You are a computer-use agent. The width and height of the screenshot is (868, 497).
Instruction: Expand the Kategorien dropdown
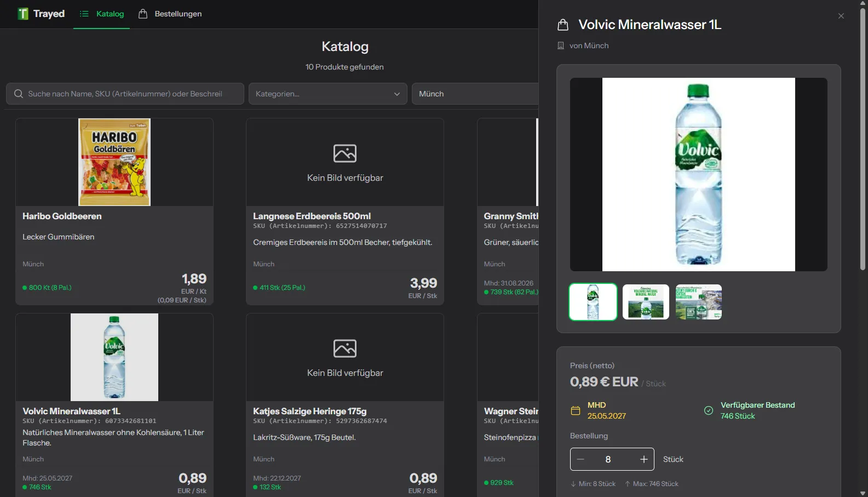click(327, 94)
